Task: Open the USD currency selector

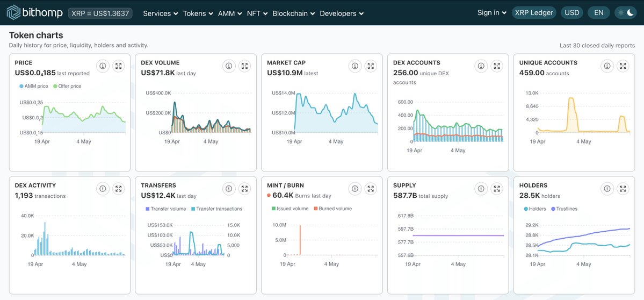Action: point(571,13)
